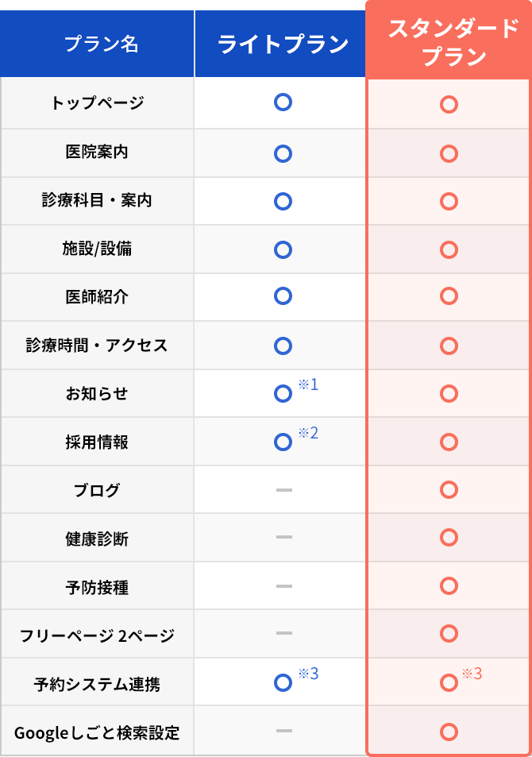Click the 診療科目・案内 row label
The width and height of the screenshot is (532, 757).
tap(97, 200)
